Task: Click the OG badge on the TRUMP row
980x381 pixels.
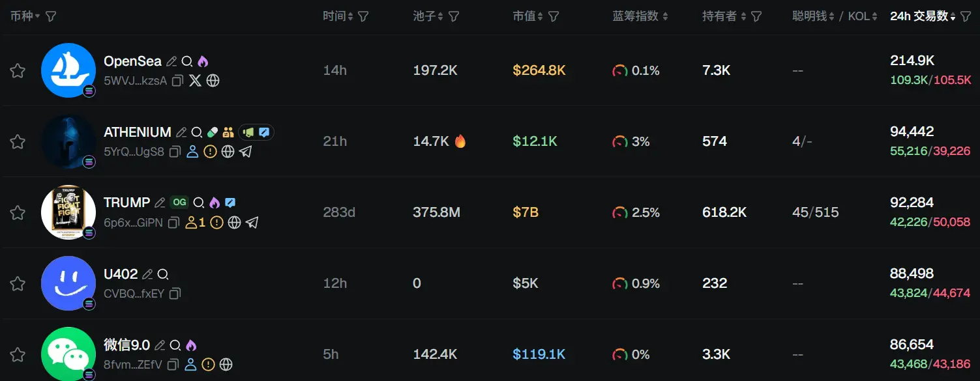Action: [180, 203]
